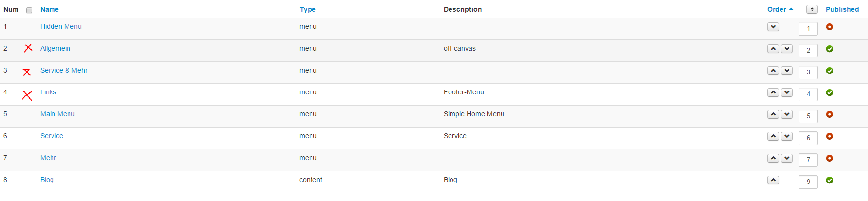
Task: Move Mehr row down in order
Action: [787, 158]
